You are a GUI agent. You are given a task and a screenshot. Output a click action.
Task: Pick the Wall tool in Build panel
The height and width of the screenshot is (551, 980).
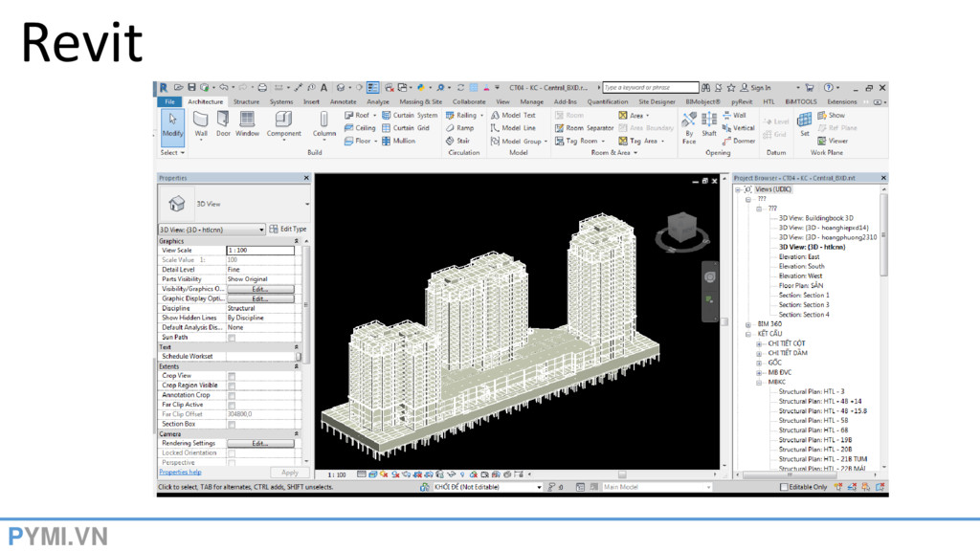(201, 124)
